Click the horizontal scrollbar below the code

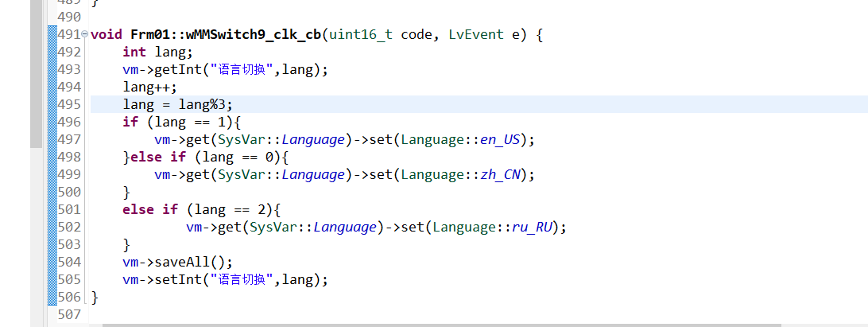(x=442, y=325)
